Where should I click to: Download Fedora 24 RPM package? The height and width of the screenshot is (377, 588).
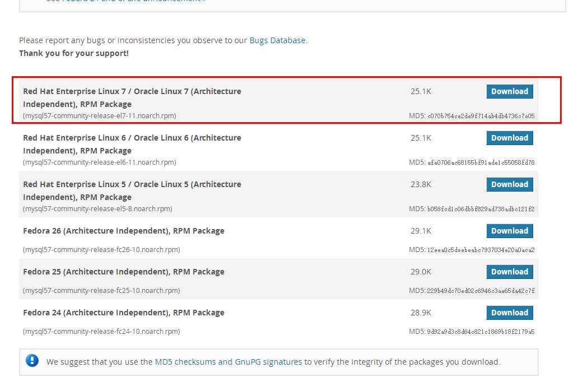point(510,313)
